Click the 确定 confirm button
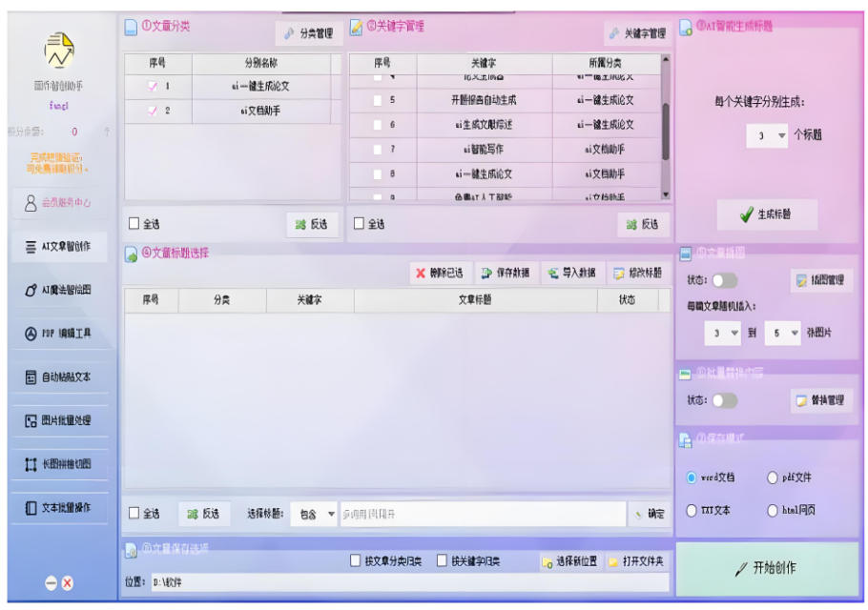 [x=650, y=515]
